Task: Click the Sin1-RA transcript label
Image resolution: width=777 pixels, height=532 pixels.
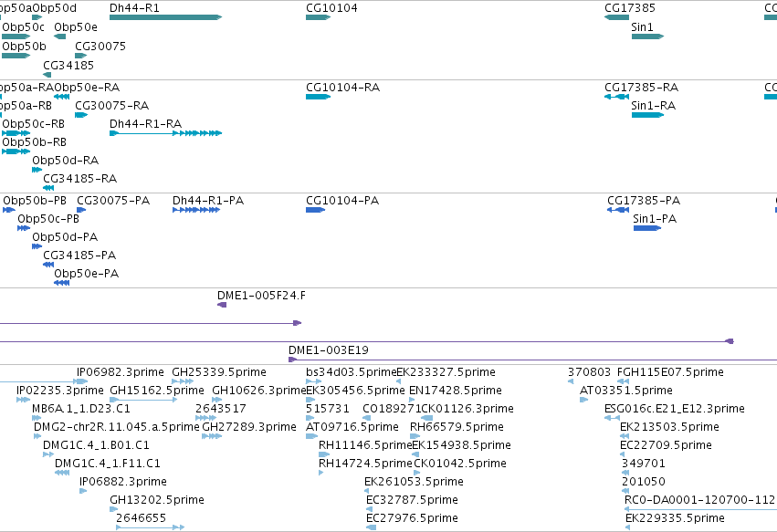Action: 654,106
